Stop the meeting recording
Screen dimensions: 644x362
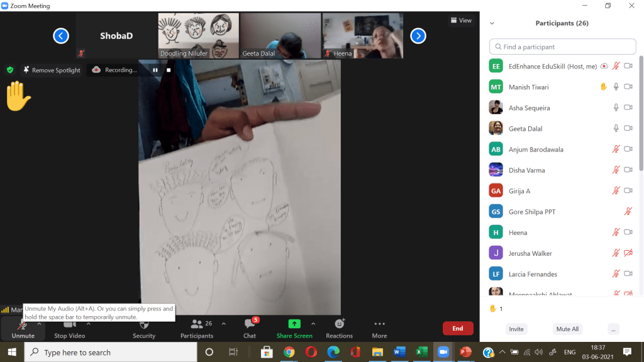click(x=169, y=70)
